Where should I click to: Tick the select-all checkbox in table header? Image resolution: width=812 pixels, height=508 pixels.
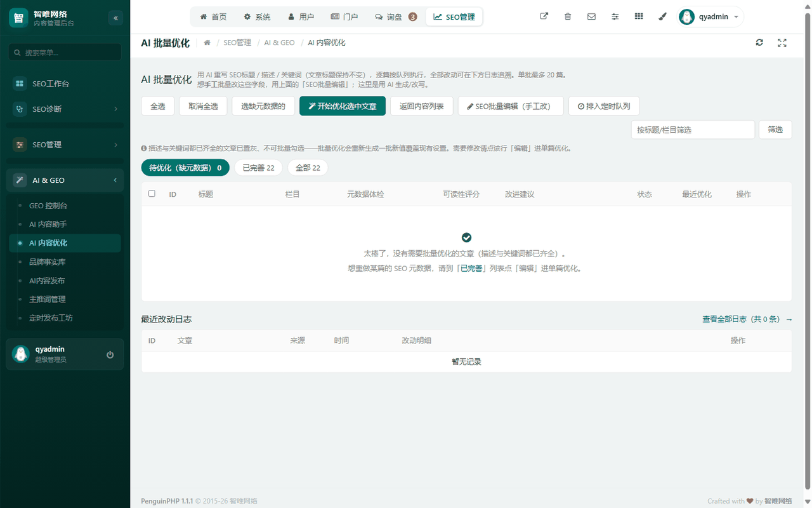tap(152, 194)
